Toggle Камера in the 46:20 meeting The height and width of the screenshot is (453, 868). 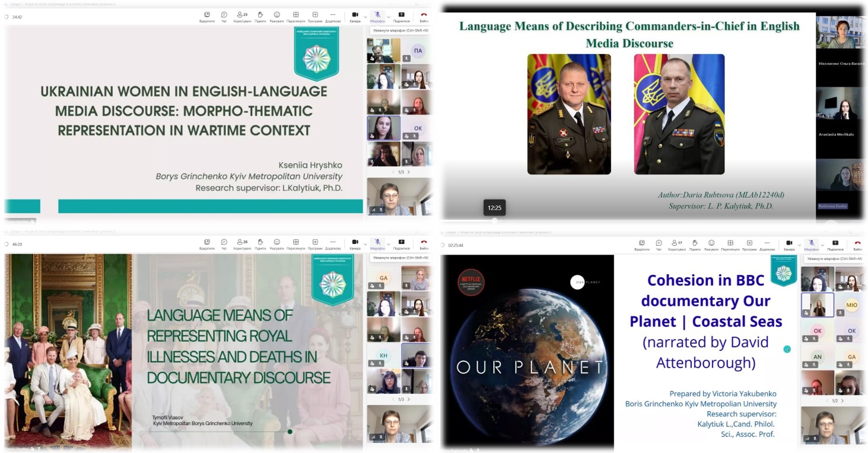click(355, 244)
